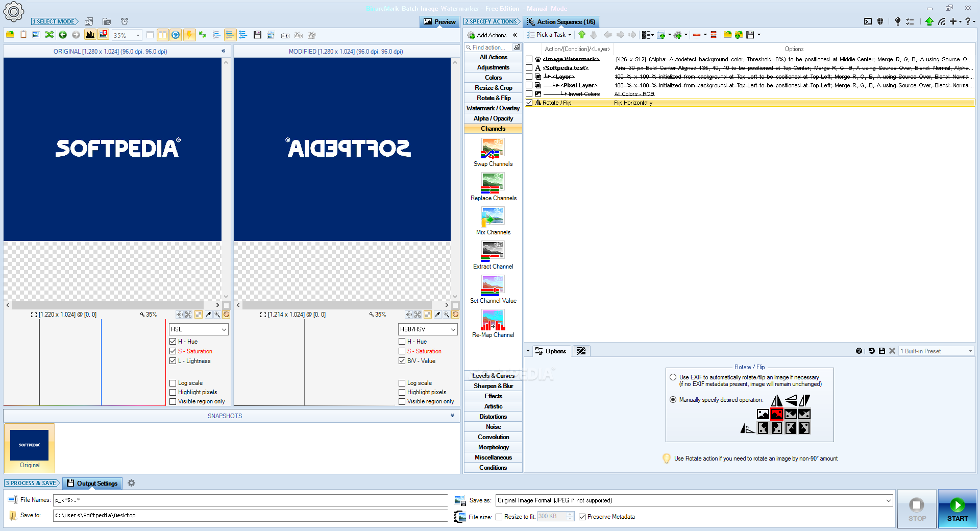Screen dimensions: 980x531
Task: Open the application gear menu
Action: [13, 11]
